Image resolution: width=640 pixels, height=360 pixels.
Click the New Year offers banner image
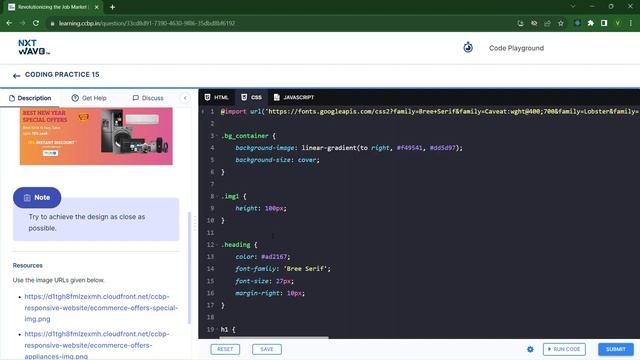(96, 136)
